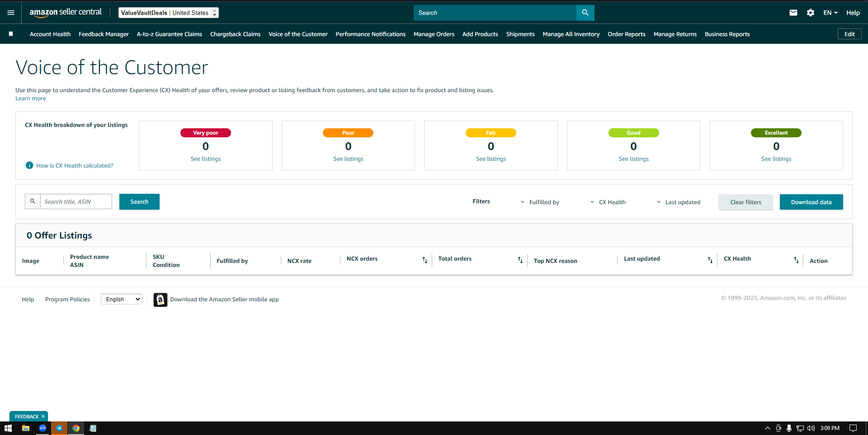Open Business Reports
868x435 pixels.
727,34
